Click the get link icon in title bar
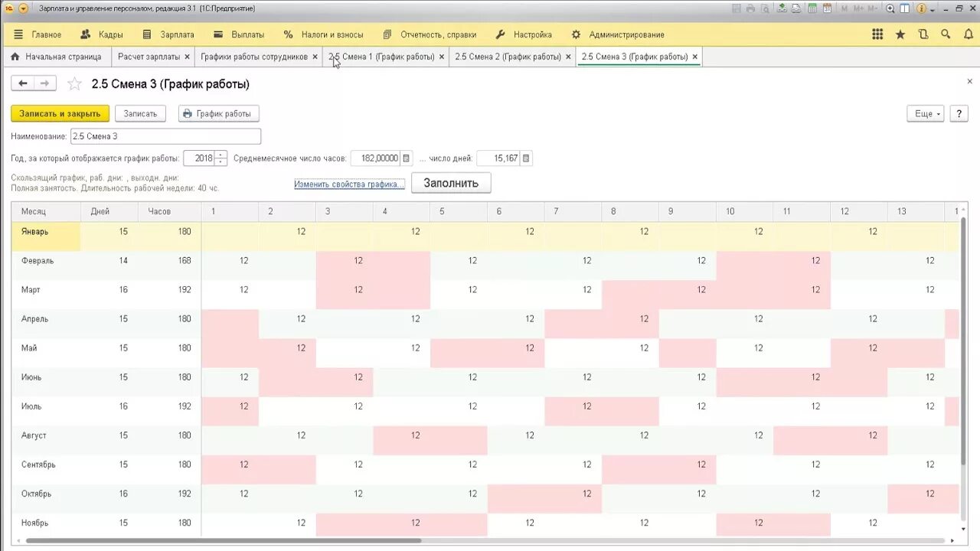980x551 pixels. pyautogui.click(x=782, y=8)
